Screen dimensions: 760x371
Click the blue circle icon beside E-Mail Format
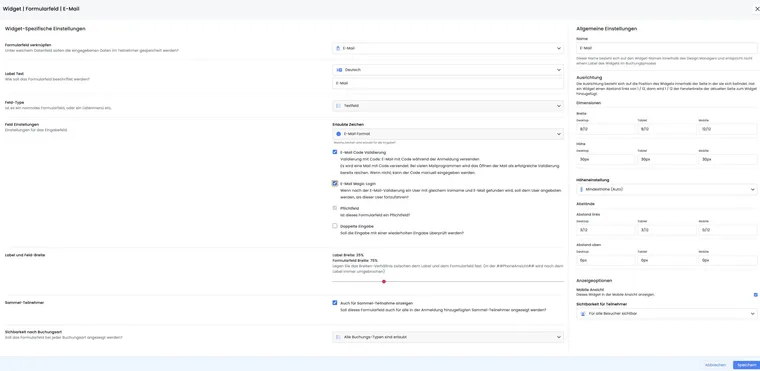click(x=338, y=134)
